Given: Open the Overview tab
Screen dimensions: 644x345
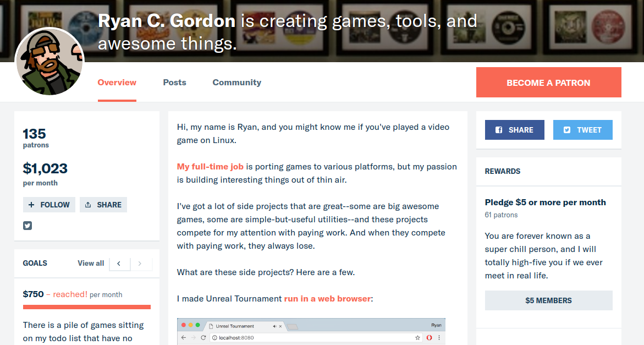Looking at the screenshot, I should pyautogui.click(x=117, y=83).
